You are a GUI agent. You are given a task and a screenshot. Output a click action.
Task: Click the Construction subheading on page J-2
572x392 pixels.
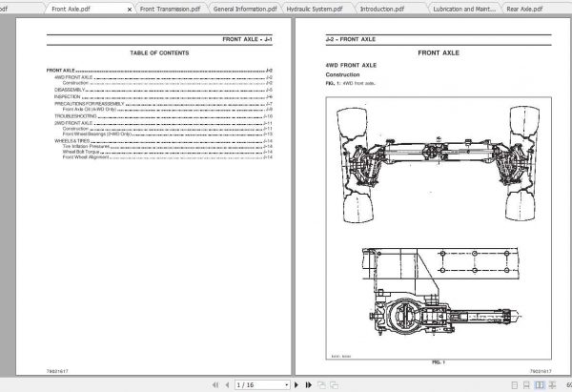(342, 74)
